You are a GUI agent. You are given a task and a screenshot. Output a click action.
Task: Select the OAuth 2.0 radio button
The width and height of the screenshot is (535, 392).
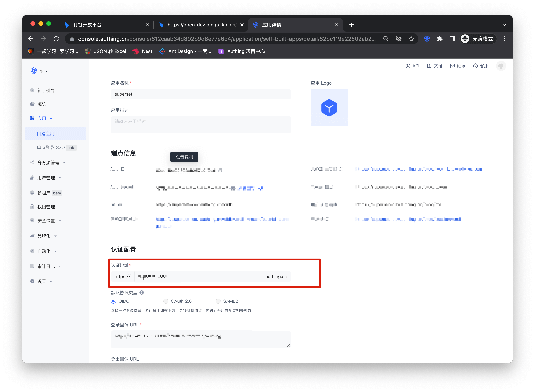pos(166,301)
